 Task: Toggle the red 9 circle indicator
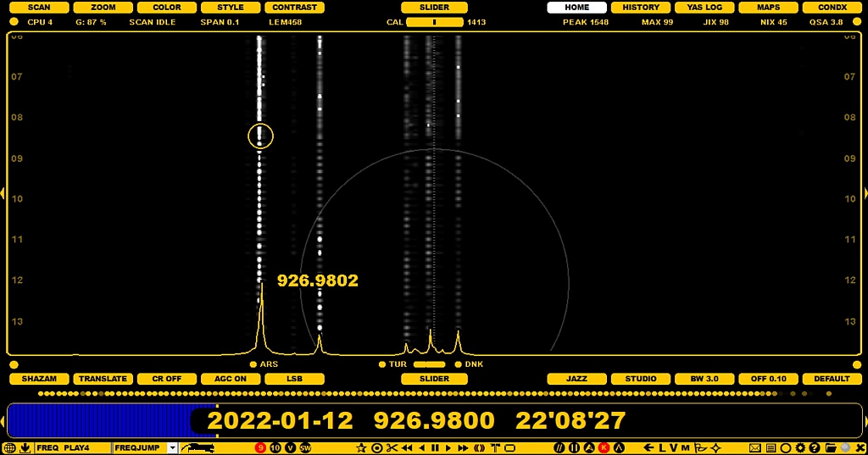tap(260, 447)
